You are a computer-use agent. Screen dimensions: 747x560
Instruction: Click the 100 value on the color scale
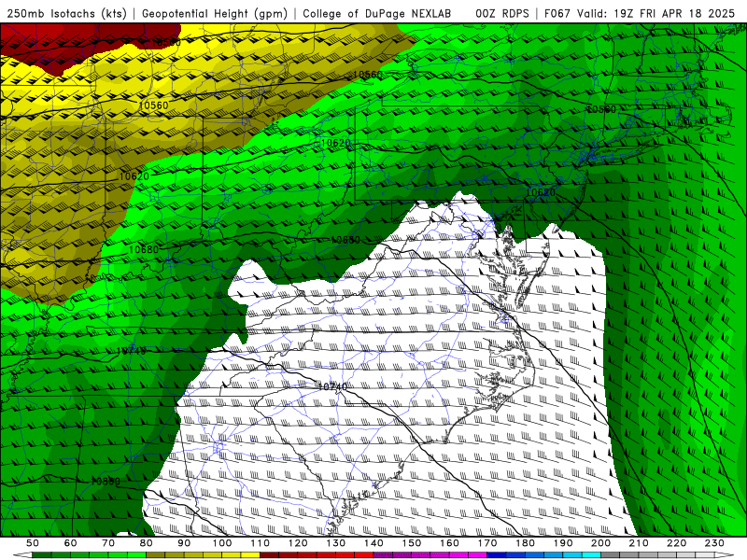222,543
